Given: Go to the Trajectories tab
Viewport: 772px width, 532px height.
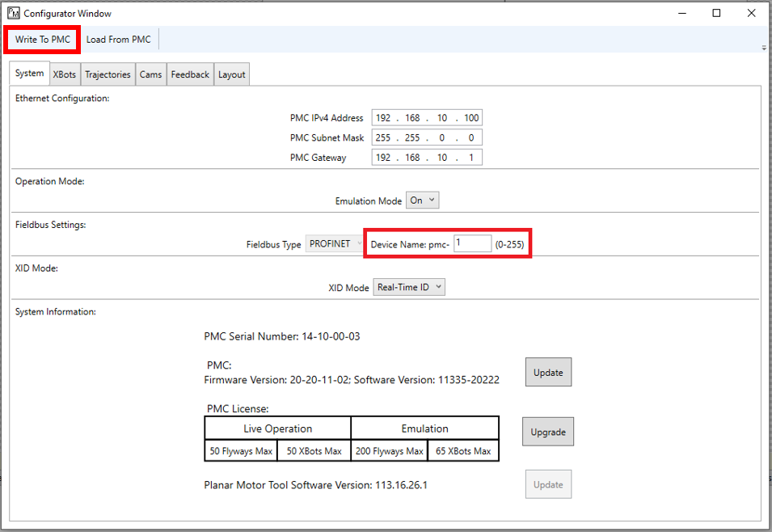Looking at the screenshot, I should point(108,74).
